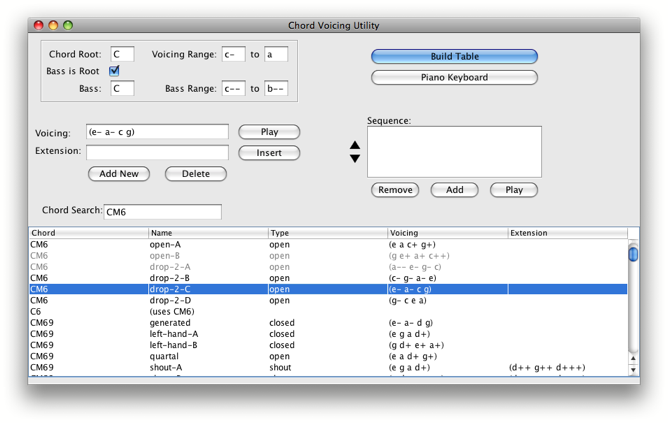
Task: Click the sequence move-down arrow
Action: pyautogui.click(x=354, y=159)
